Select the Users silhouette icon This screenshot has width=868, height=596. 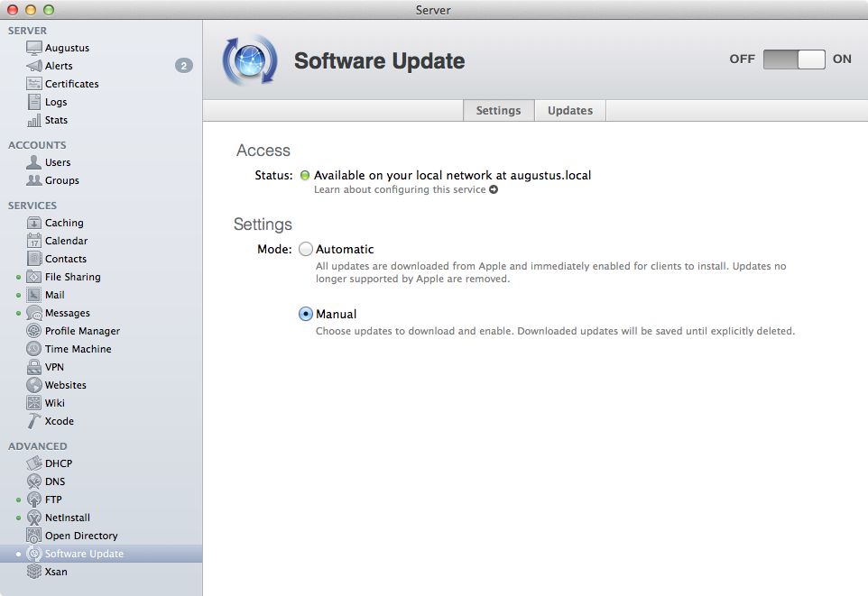point(33,162)
